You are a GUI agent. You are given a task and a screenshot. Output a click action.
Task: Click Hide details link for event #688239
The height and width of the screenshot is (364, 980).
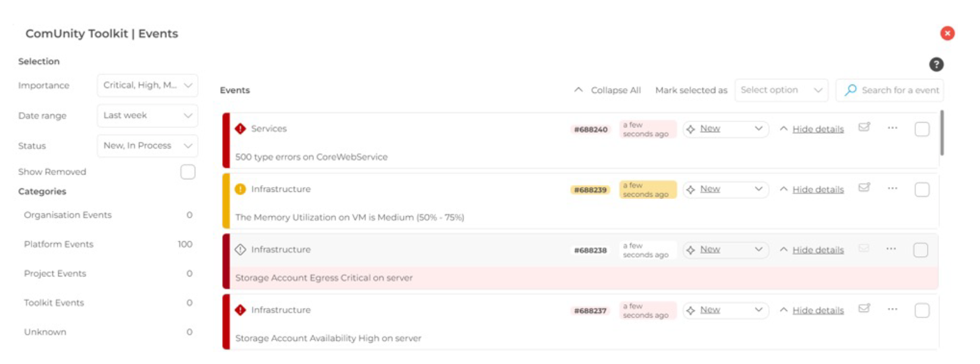pos(817,189)
